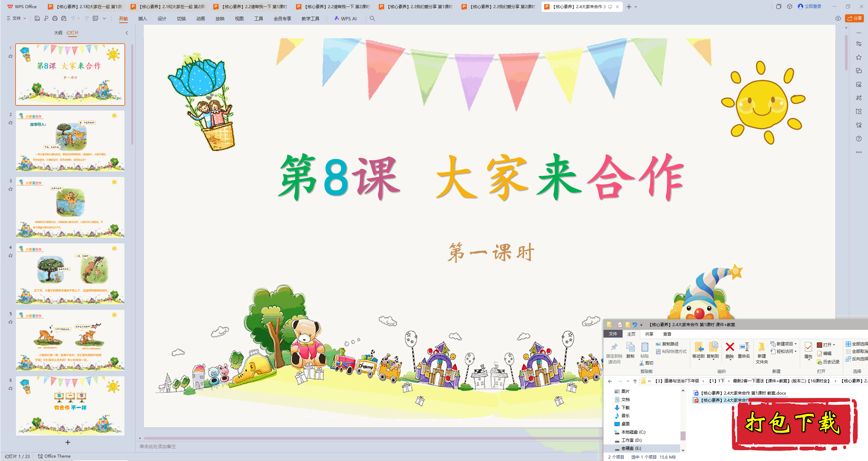Switch to the 插入 ribbon tab
The height and width of the screenshot is (461, 868).
tap(142, 19)
